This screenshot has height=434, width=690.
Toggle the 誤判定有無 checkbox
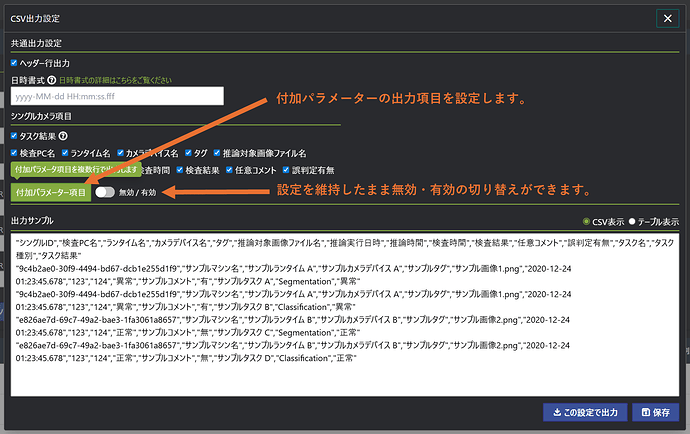pyautogui.click(x=286, y=170)
